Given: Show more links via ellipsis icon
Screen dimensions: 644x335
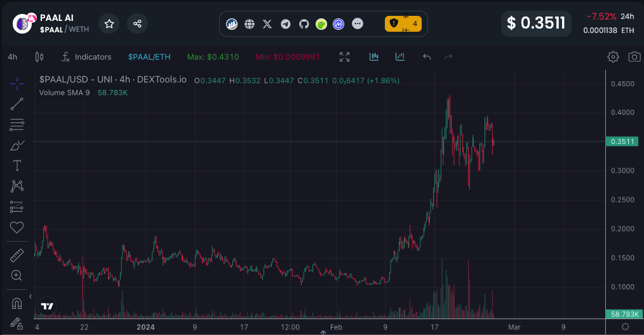Looking at the screenshot, I should click(358, 23).
